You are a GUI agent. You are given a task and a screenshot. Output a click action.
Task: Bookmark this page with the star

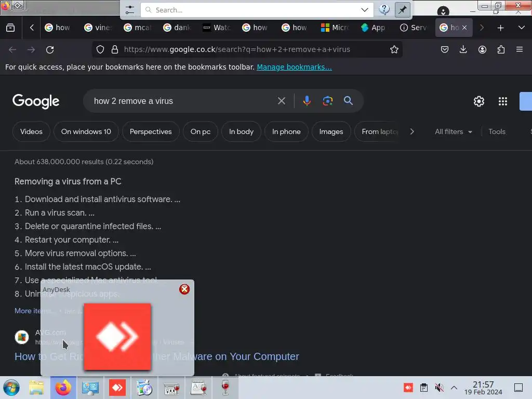point(394,49)
